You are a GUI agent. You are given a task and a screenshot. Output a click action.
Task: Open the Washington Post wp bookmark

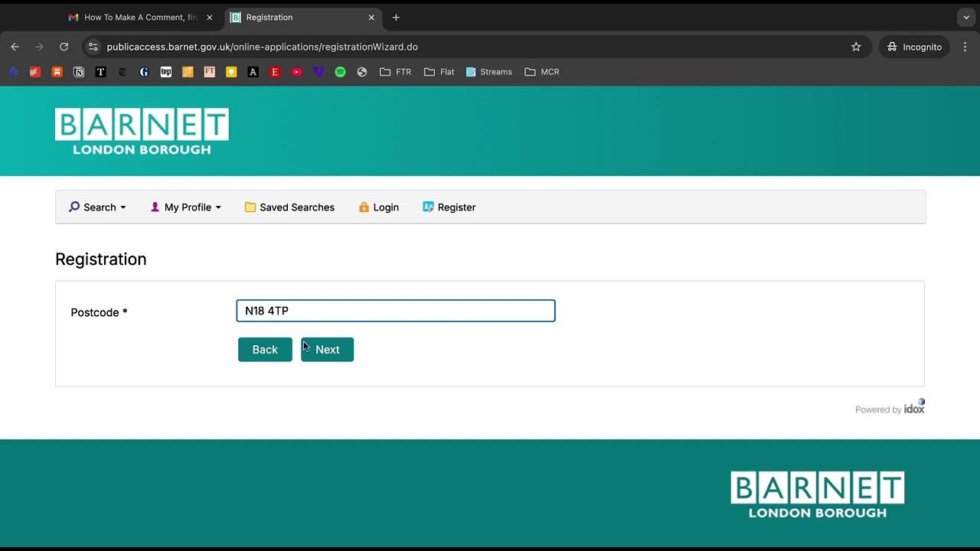point(166,72)
